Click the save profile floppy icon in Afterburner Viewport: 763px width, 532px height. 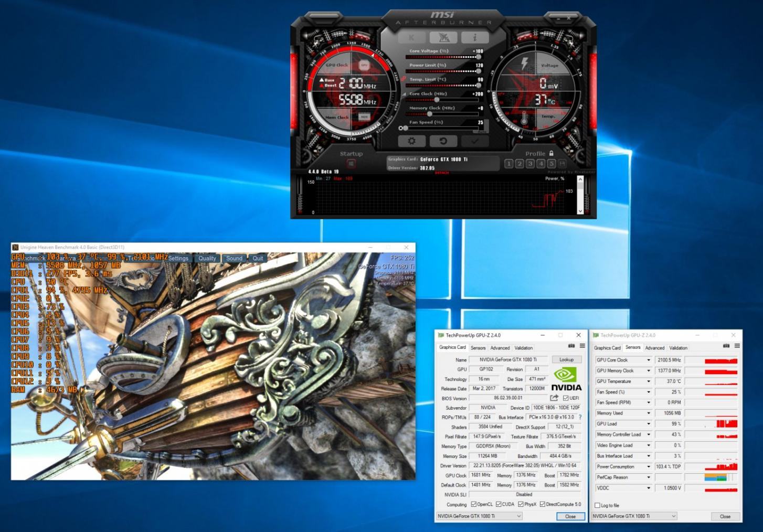pos(563,164)
